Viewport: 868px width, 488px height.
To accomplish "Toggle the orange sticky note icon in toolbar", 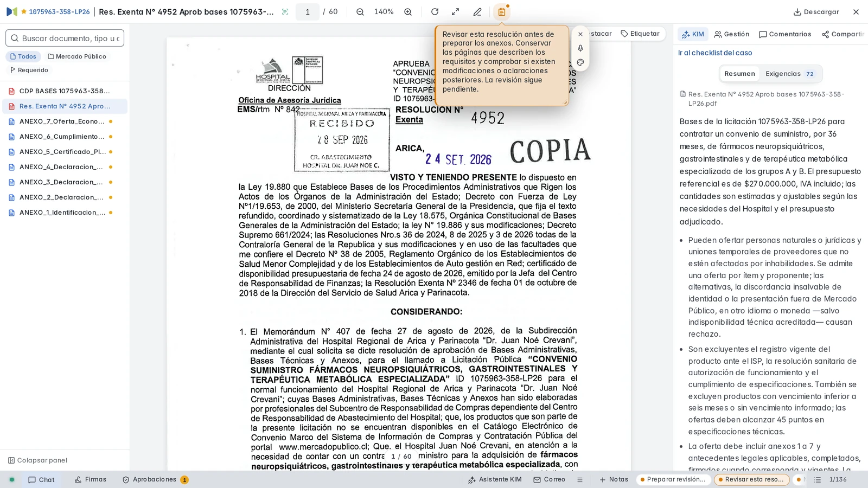I will pos(502,12).
